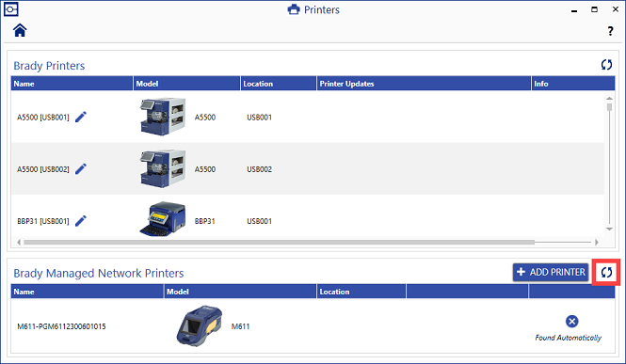This screenshot has width=626, height=364.
Task: Close the Printers window
Action: (x=616, y=9)
